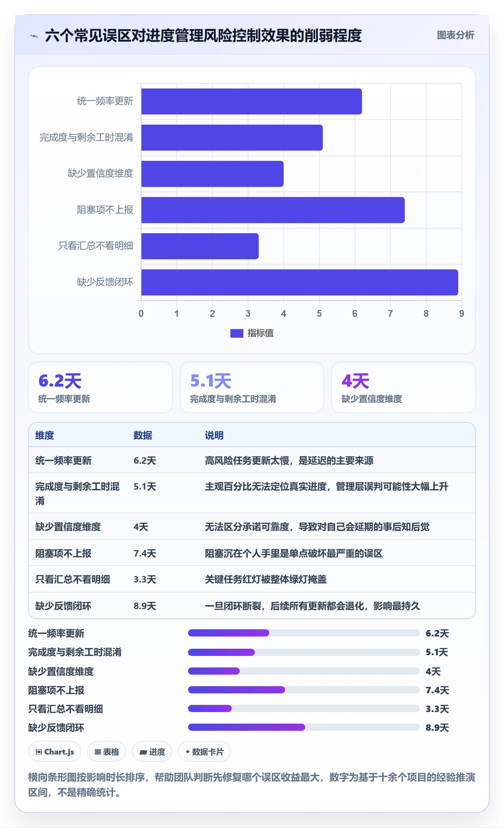504x828 pixels.
Task: Click the lightning icon beside the title
Action: (x=34, y=36)
